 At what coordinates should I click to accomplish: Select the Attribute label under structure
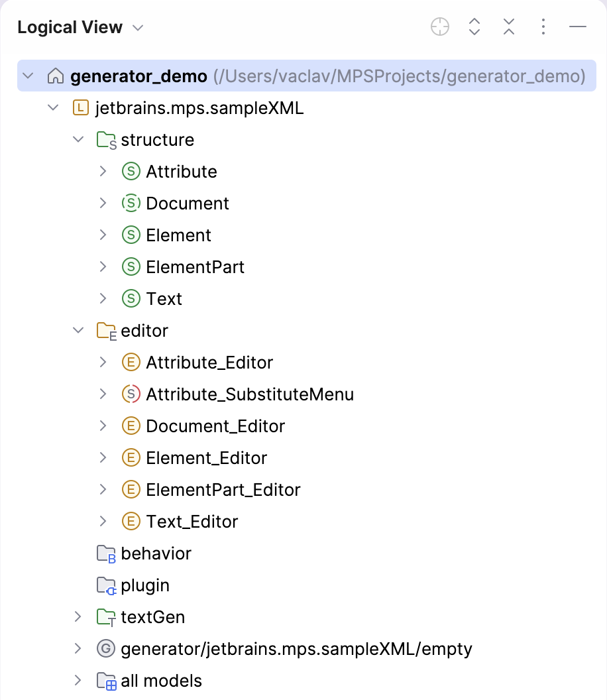[182, 172]
